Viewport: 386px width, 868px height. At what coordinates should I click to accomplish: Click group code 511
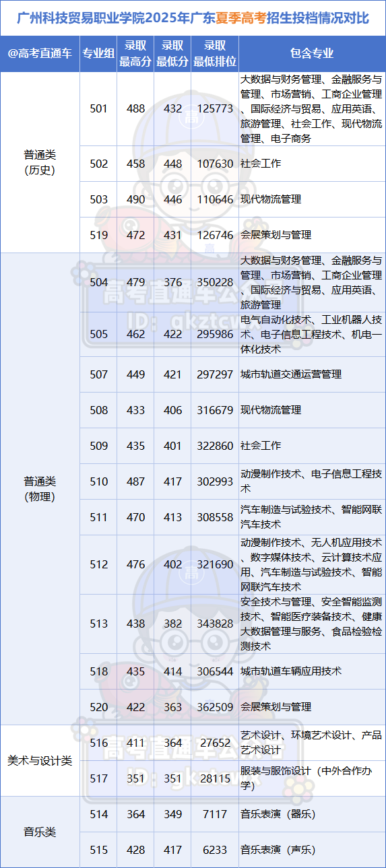(98, 517)
